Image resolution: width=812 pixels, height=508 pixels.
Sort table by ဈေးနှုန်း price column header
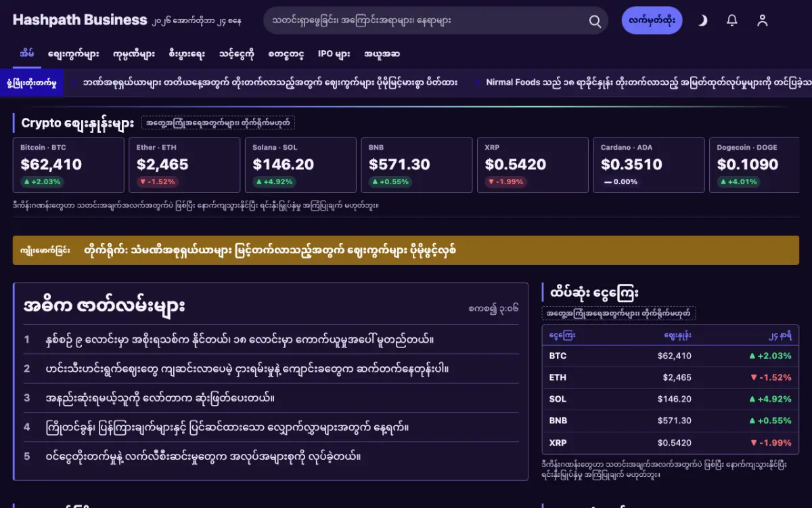click(677, 335)
